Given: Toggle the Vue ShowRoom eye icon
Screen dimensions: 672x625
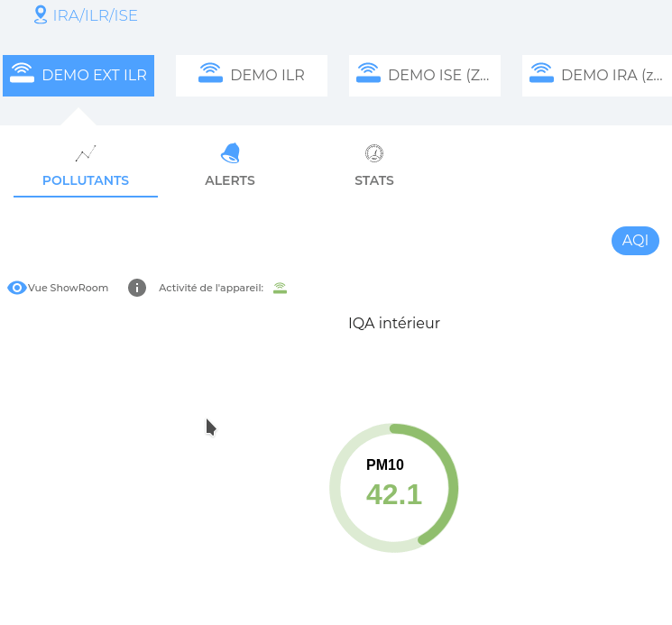Looking at the screenshot, I should pyautogui.click(x=17, y=288).
